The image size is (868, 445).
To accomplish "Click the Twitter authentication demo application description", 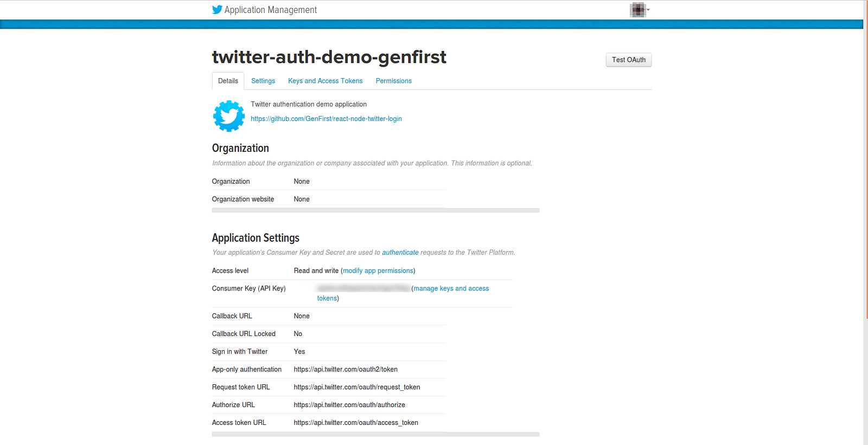I will tap(309, 104).
